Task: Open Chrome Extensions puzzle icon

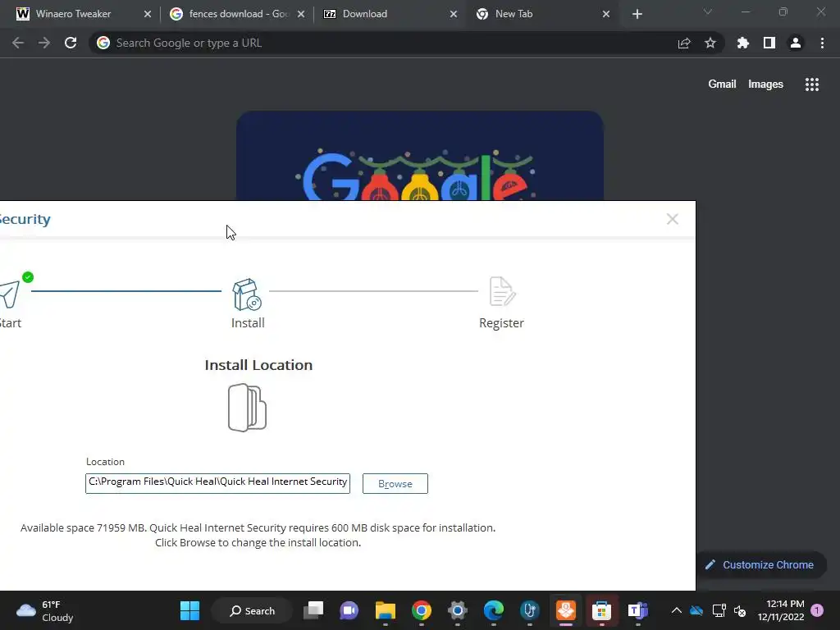Action: [743, 43]
